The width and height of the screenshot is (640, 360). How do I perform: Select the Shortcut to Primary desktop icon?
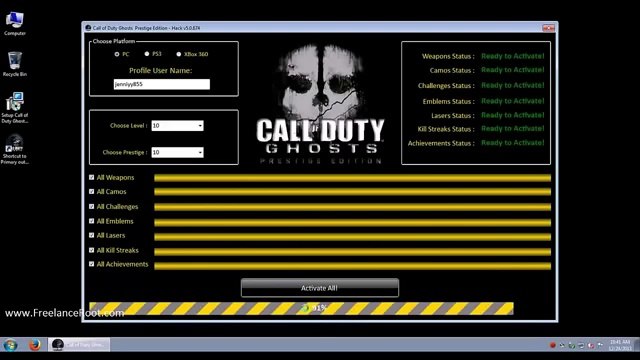pyautogui.click(x=15, y=149)
